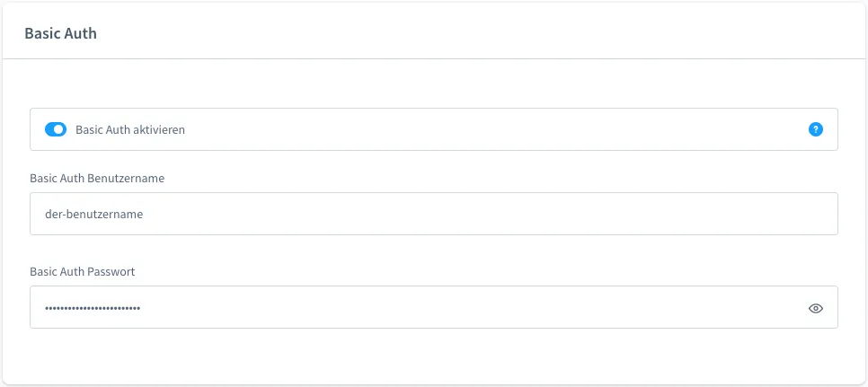Reveal hidden Basic Auth password characters
The height and width of the screenshot is (387, 868).
coord(815,308)
